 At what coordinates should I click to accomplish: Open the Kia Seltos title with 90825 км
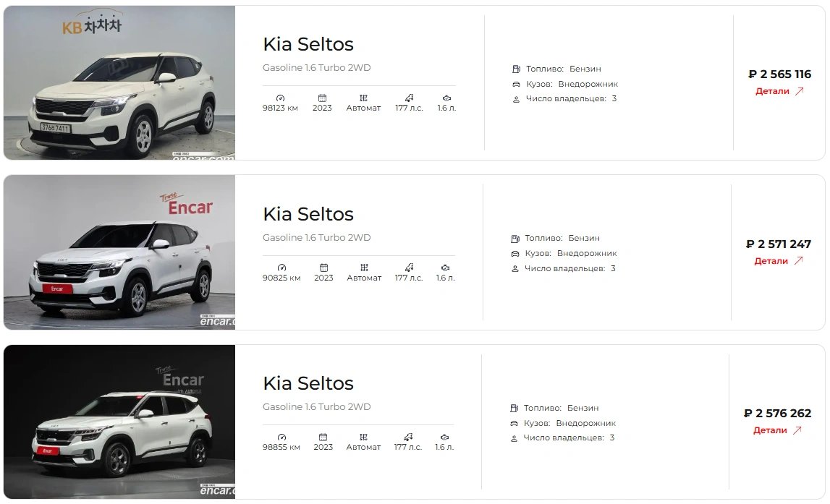click(x=308, y=214)
